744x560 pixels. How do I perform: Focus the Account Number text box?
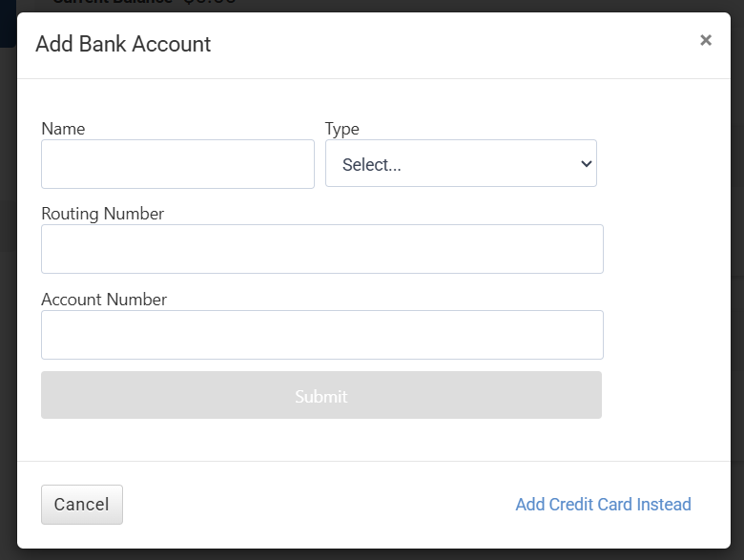(x=322, y=335)
